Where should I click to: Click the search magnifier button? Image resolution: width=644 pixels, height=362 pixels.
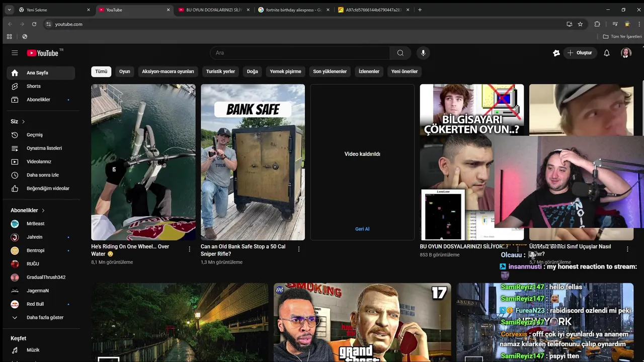pos(400,53)
